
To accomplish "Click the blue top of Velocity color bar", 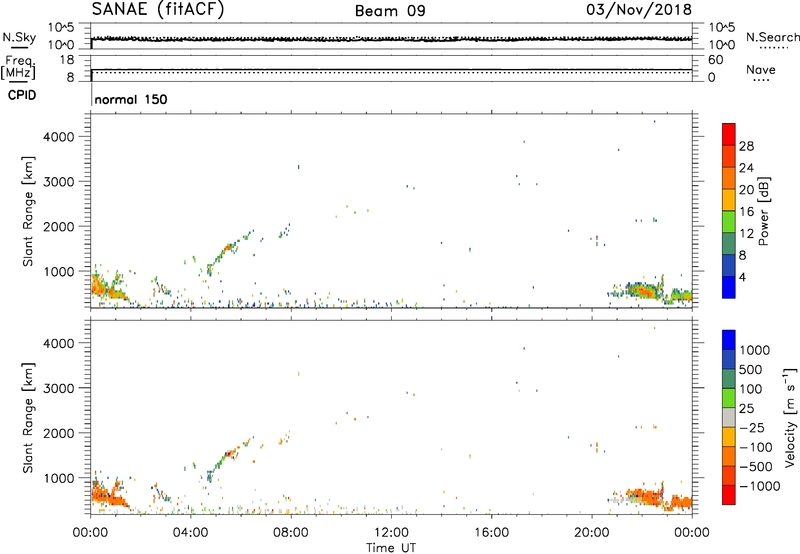I will [729, 340].
